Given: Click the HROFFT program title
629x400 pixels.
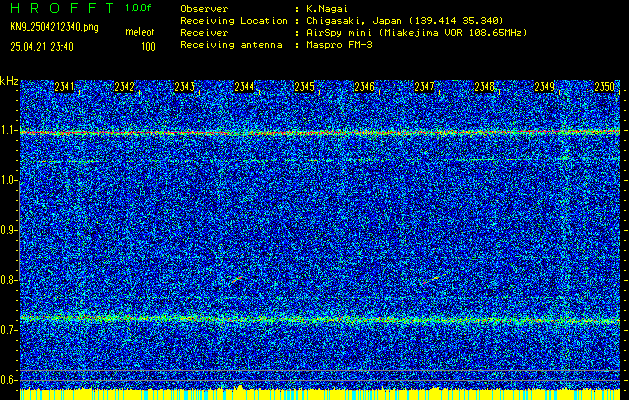Looking at the screenshot, I should coord(62,8).
